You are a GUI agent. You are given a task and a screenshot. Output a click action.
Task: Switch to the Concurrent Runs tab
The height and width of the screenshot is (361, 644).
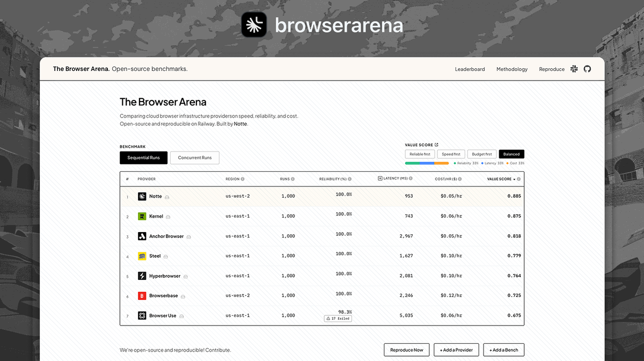194,157
